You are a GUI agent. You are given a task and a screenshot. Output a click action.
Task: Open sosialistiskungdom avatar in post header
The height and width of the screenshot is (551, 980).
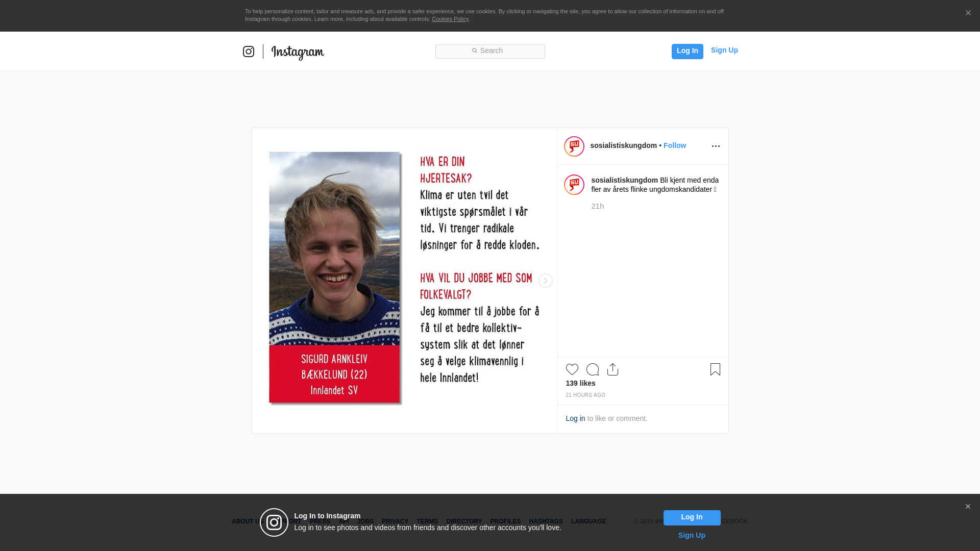tap(574, 146)
